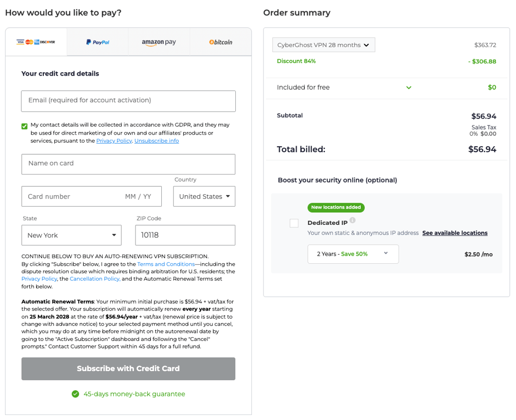The height and width of the screenshot is (420, 516).
Task: Click the ZIP Code field showing 10118
Action: click(185, 235)
